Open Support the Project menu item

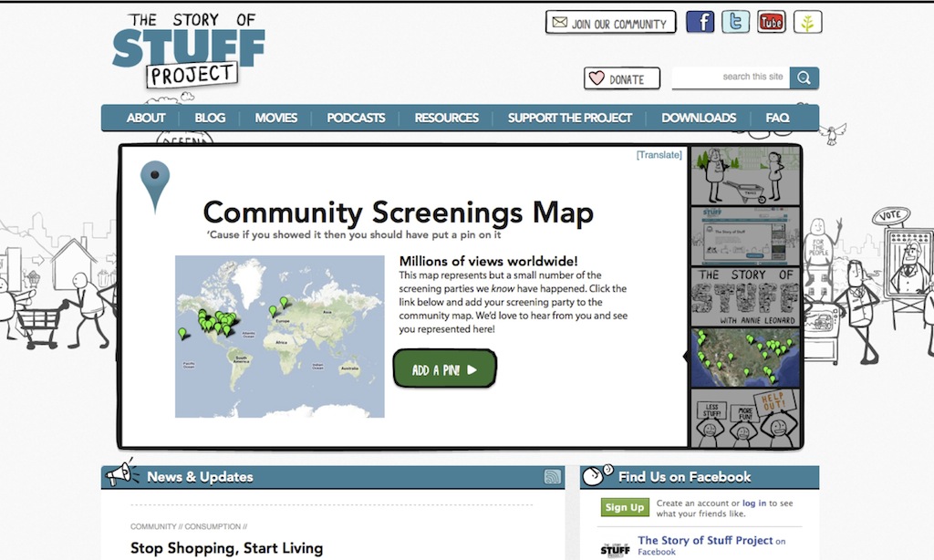tap(569, 118)
